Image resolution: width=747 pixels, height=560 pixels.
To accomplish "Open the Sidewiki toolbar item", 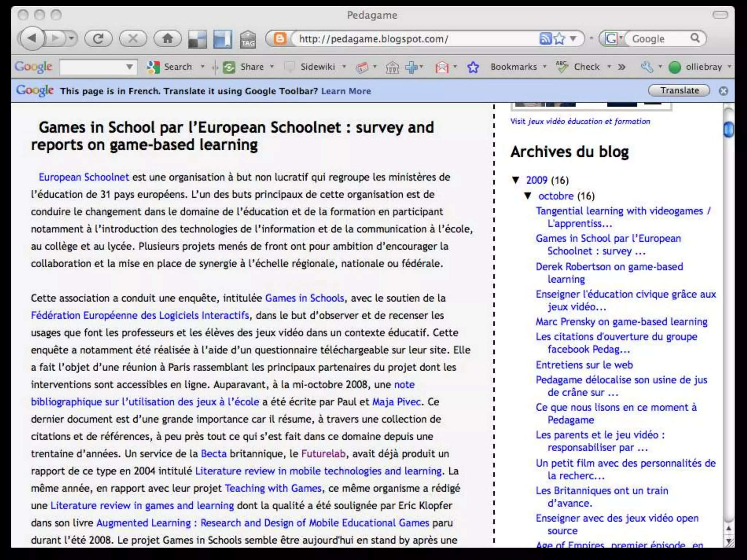I will pos(317,67).
